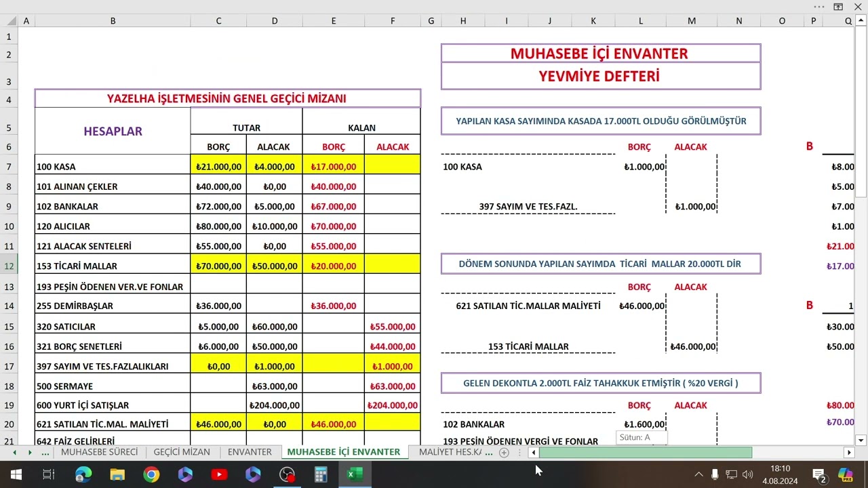Select the ₺46.000,00 alacak for 153 TİCARİ MALLAR journal
This screenshot has height=488, width=868.
[692, 346]
